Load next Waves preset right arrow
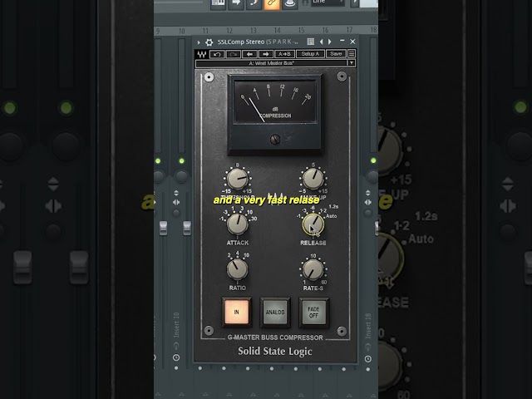 click(x=266, y=54)
